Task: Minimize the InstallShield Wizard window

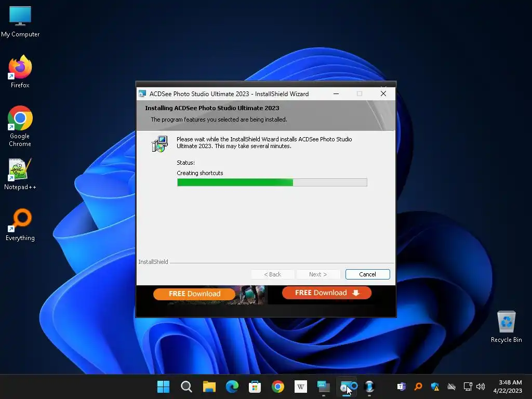Action: (336, 94)
